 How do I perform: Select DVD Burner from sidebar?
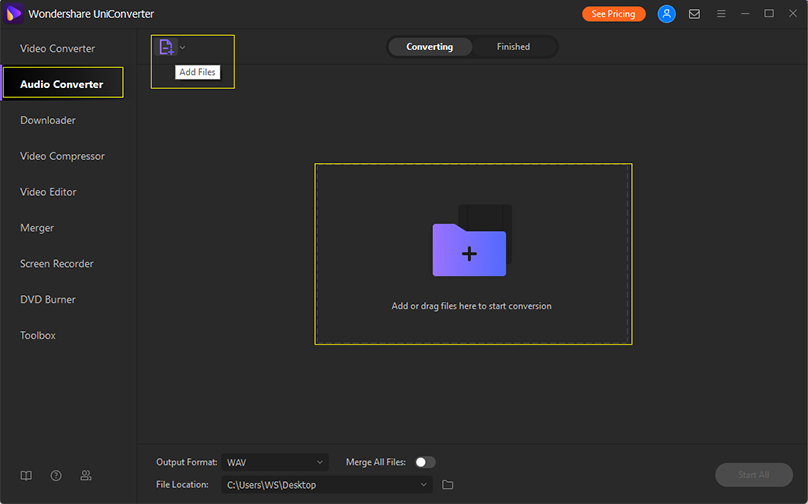(48, 300)
